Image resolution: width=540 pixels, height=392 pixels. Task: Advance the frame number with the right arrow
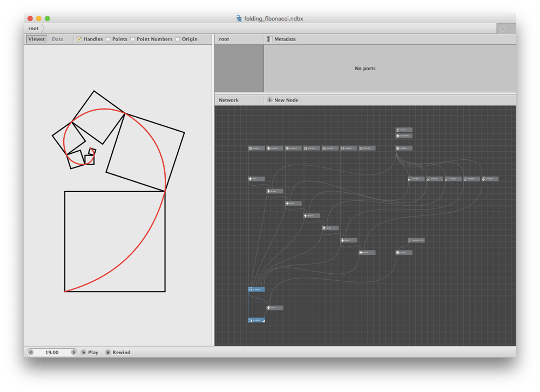pyautogui.click(x=73, y=353)
